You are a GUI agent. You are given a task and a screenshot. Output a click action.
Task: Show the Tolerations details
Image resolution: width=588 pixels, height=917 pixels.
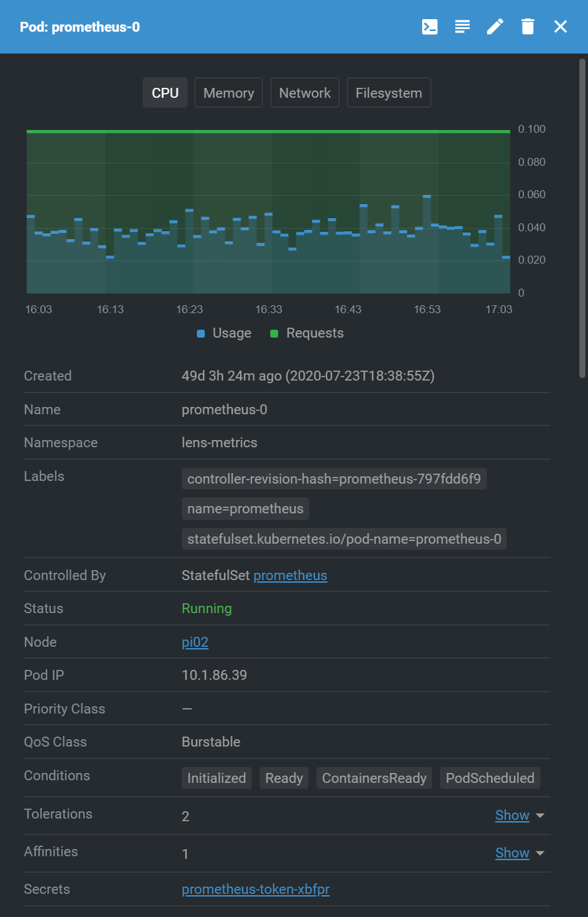(x=512, y=815)
